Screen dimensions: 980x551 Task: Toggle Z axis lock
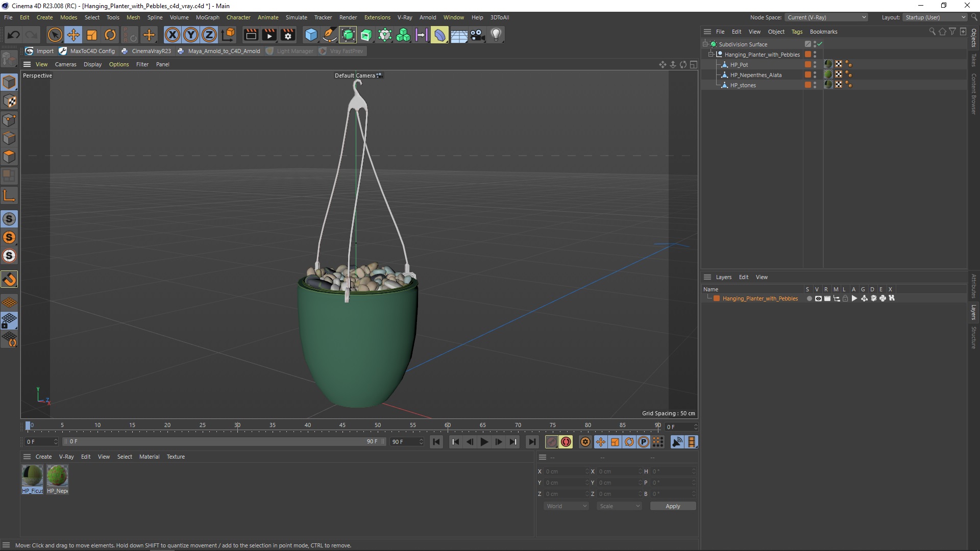pyautogui.click(x=209, y=35)
